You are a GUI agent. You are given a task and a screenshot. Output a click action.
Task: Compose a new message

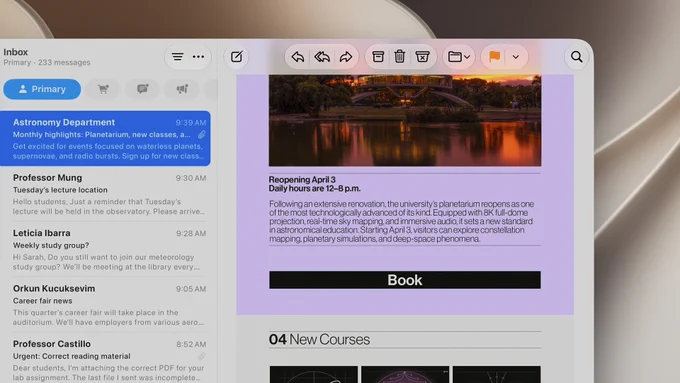tap(236, 57)
